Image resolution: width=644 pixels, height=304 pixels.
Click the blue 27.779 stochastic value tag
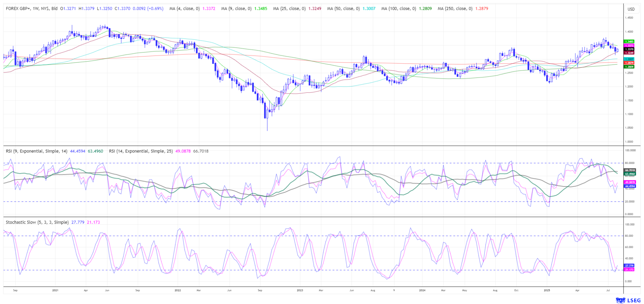pos(629,265)
